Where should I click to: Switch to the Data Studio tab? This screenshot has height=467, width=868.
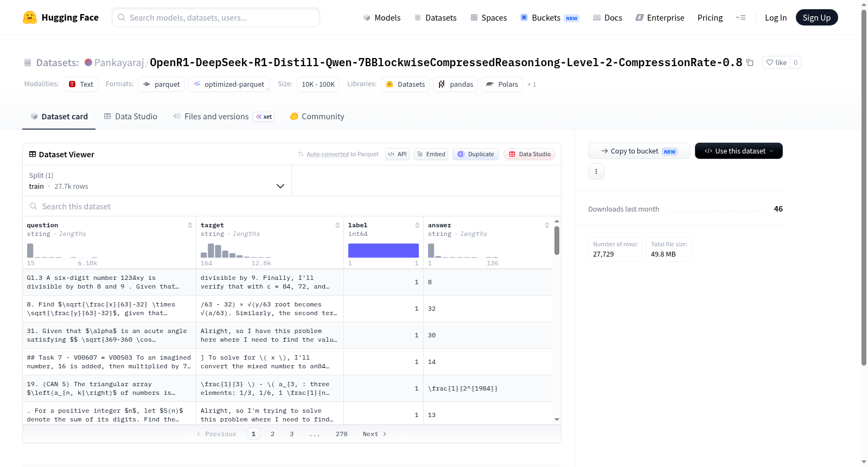[x=131, y=117]
